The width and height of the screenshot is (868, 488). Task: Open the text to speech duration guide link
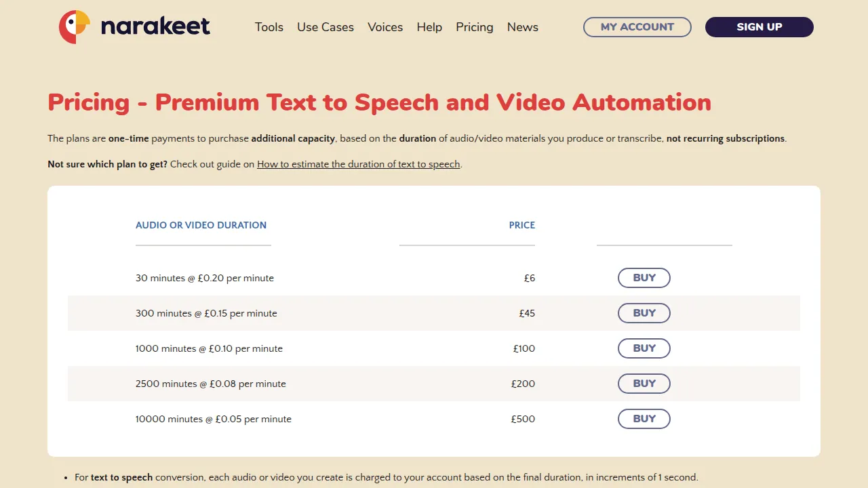point(359,164)
